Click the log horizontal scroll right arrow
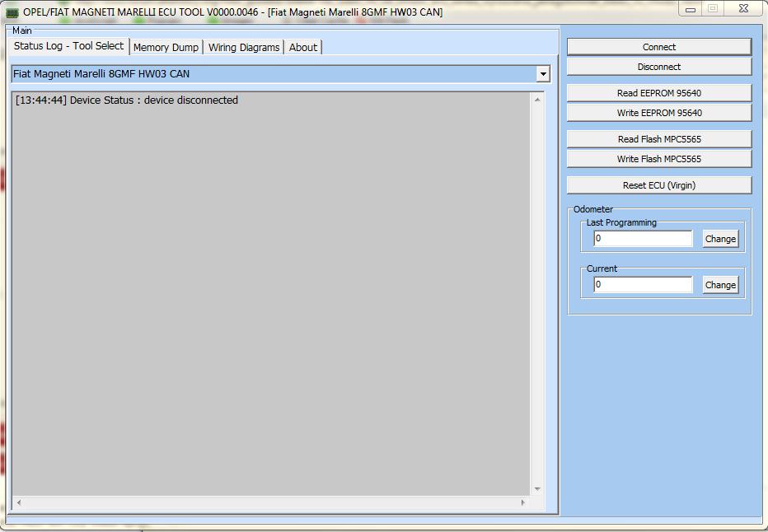The image size is (768, 532). (522, 502)
